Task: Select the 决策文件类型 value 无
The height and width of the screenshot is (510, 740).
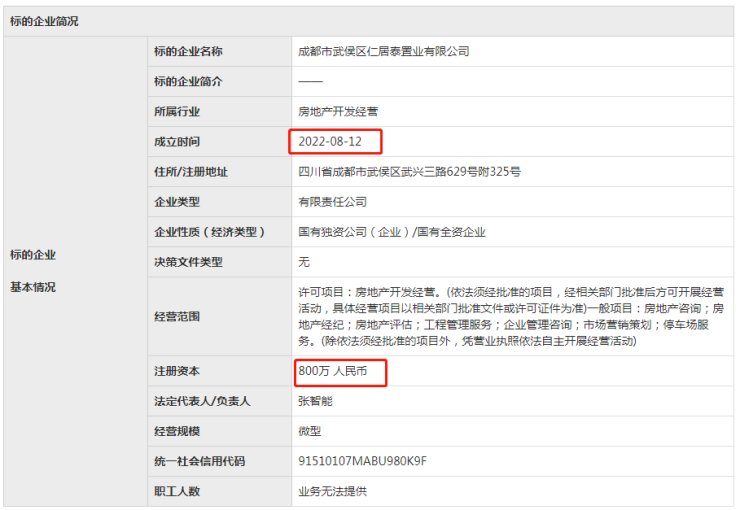Action: 304,262
